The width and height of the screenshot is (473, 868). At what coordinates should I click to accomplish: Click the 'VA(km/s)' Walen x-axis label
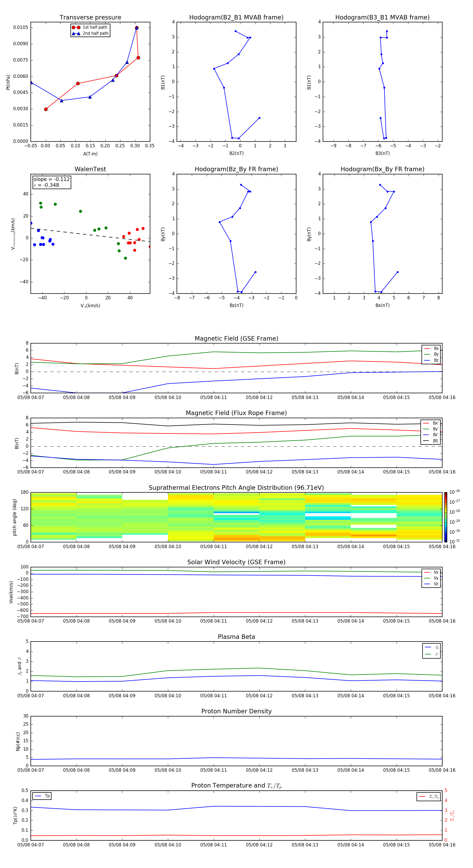tap(90, 306)
